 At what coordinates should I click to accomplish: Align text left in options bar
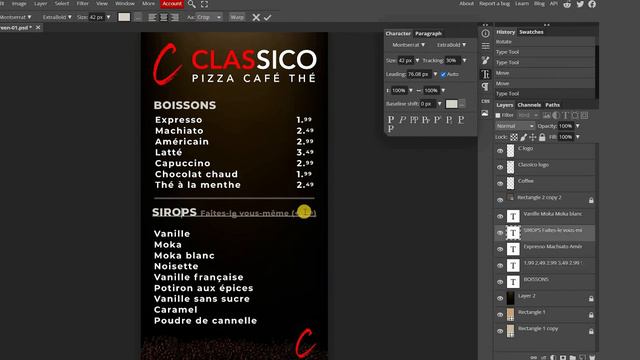152,18
